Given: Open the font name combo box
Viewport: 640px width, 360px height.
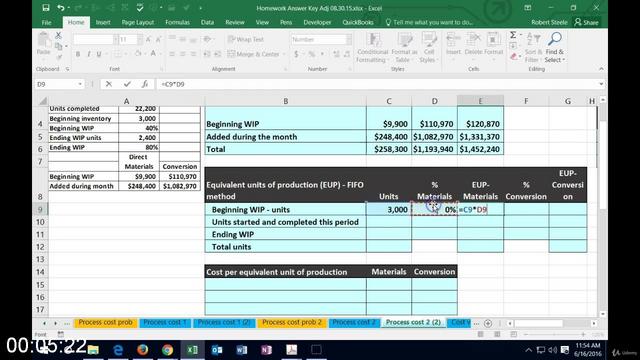Looking at the screenshot, I should click(x=96, y=40).
